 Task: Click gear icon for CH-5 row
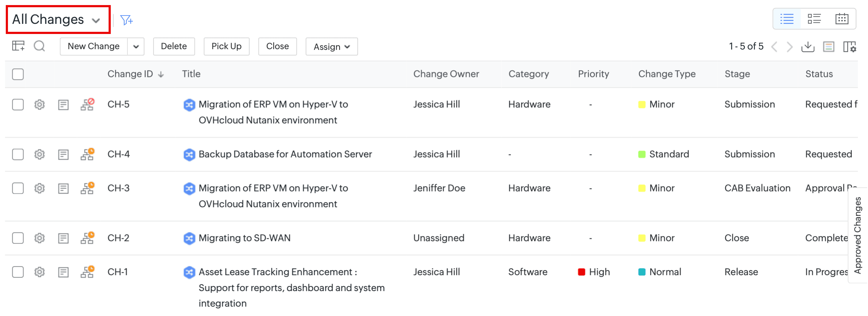(x=39, y=104)
